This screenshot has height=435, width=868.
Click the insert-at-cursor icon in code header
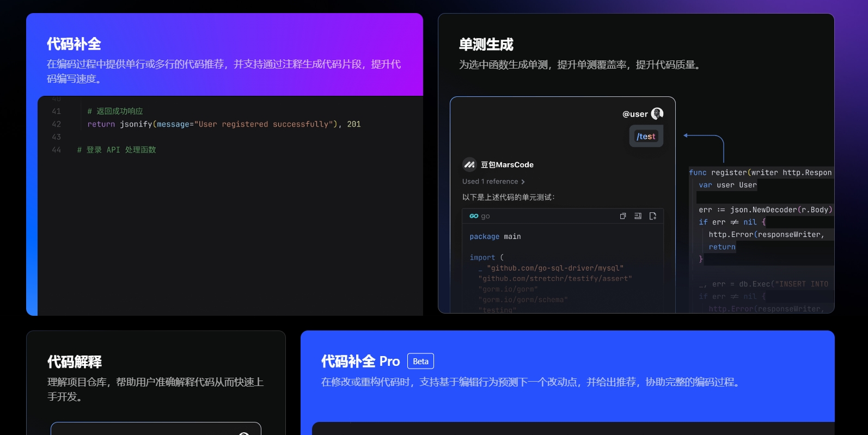pyautogui.click(x=638, y=216)
